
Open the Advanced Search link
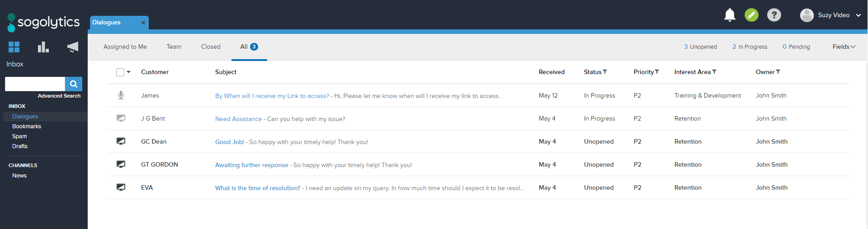59,96
